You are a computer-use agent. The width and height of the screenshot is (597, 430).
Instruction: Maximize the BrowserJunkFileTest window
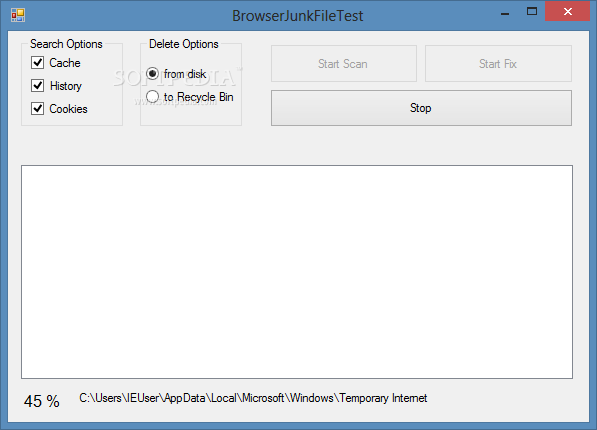tap(532, 12)
